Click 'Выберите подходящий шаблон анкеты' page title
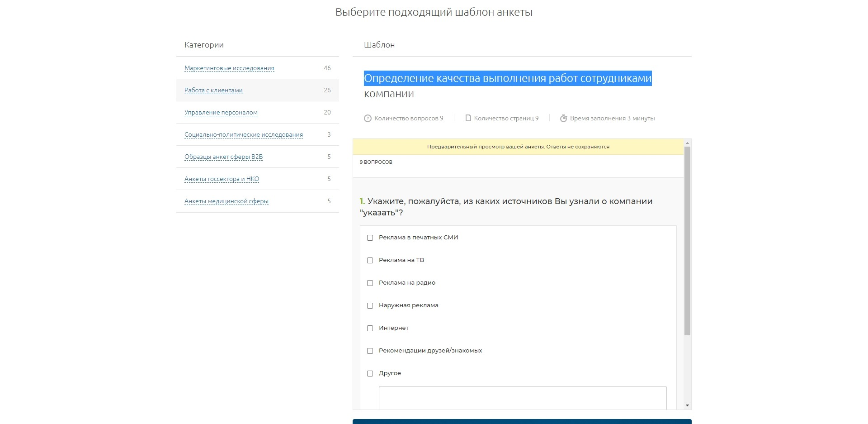Screen dimensions: 868x424 tap(434, 12)
